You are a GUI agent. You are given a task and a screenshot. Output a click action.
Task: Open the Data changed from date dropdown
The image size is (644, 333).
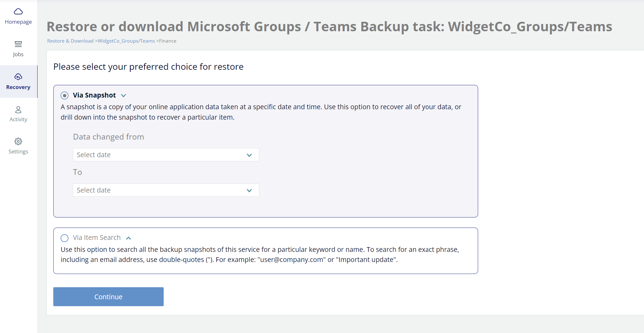click(166, 155)
